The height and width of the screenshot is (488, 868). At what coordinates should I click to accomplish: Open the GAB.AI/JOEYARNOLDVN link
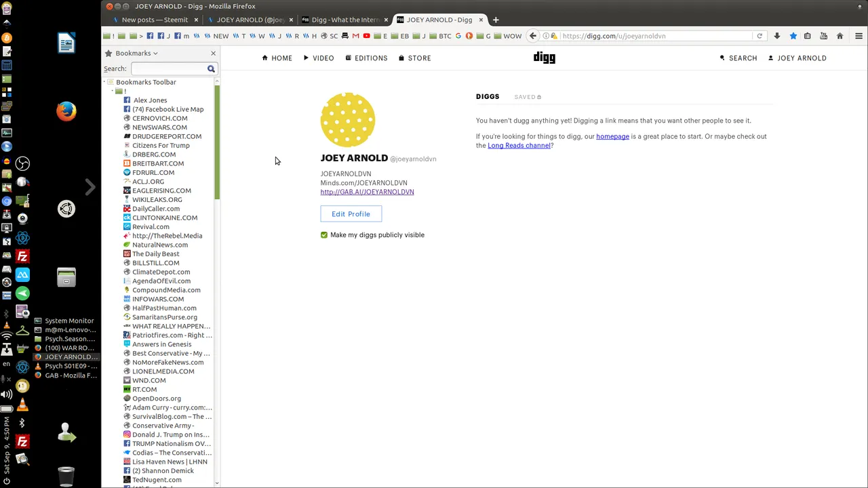tap(367, 192)
